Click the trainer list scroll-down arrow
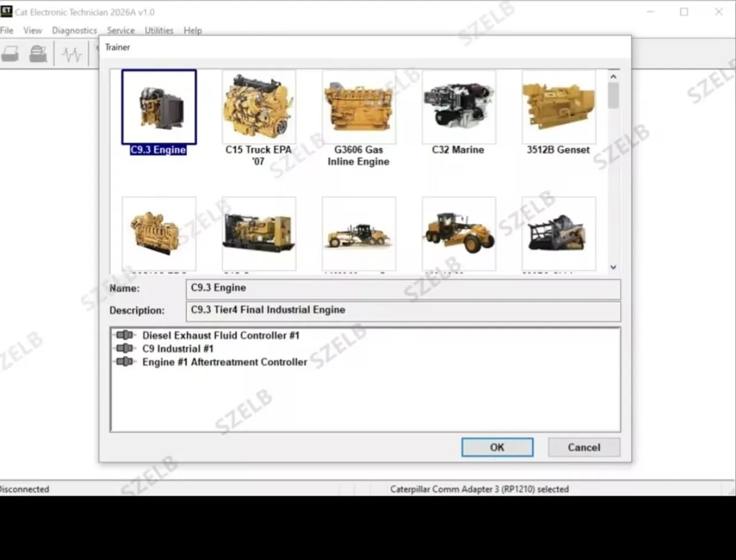The image size is (736, 560). 614,267
